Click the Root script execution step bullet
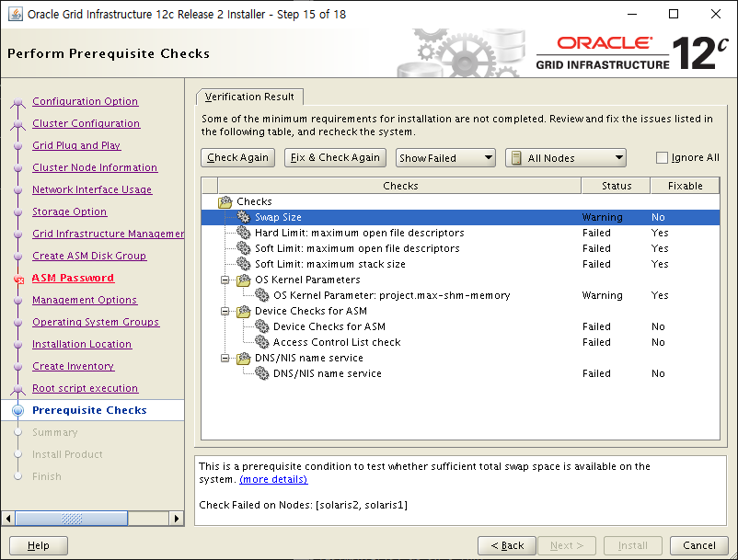The width and height of the screenshot is (738, 560). coord(17,389)
